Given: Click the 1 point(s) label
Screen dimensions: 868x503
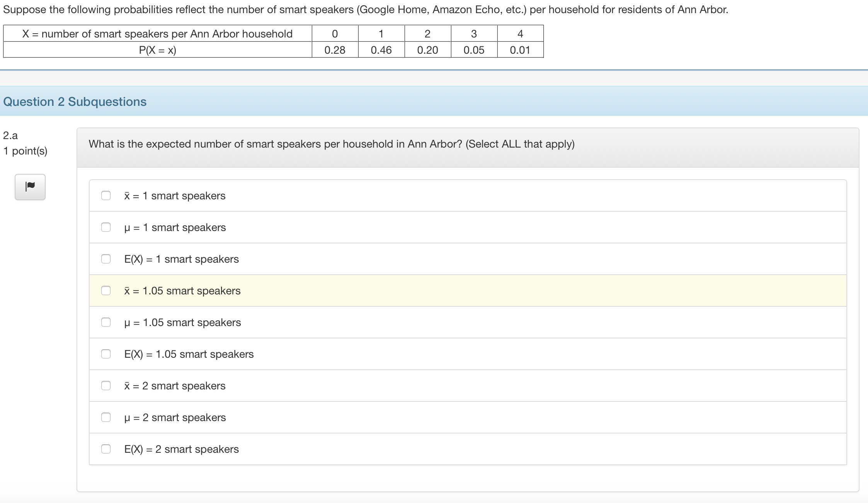Looking at the screenshot, I should (26, 151).
